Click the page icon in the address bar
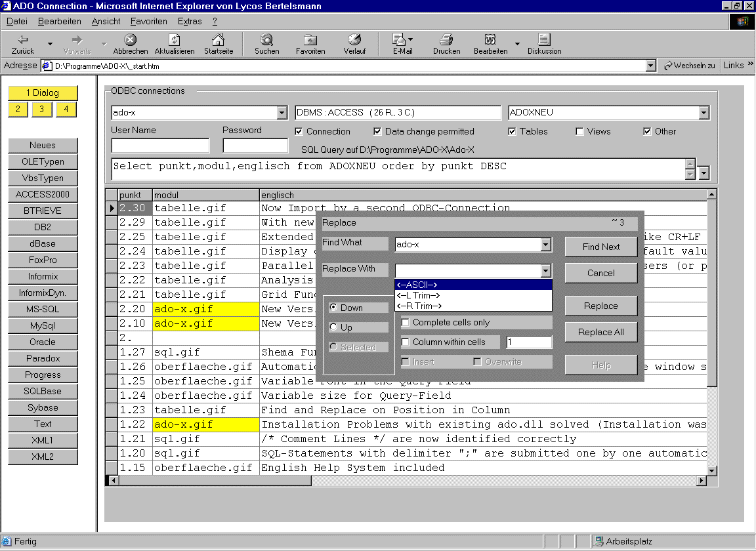 [x=47, y=66]
